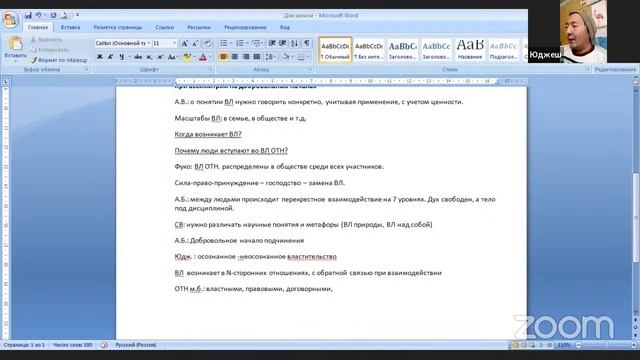Open Буфер обмена clipboard pane launcher
This screenshot has height=360, width=640.
(x=87, y=70)
